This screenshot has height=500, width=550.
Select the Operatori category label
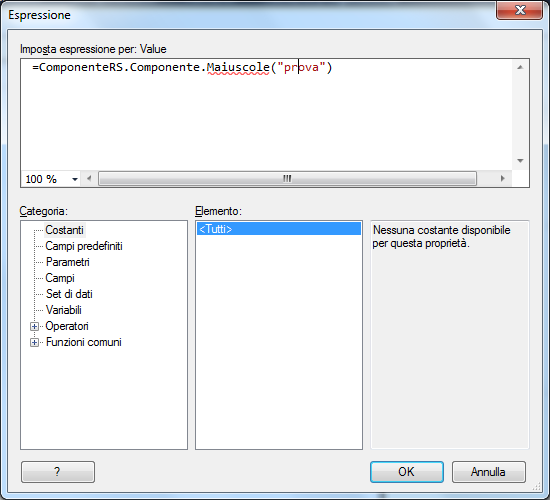[x=67, y=326]
